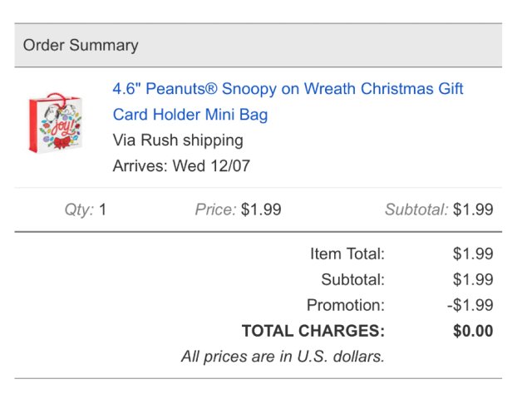Select the "Via Rush shipping" text
Screen dimensions: 532x399
(178, 140)
